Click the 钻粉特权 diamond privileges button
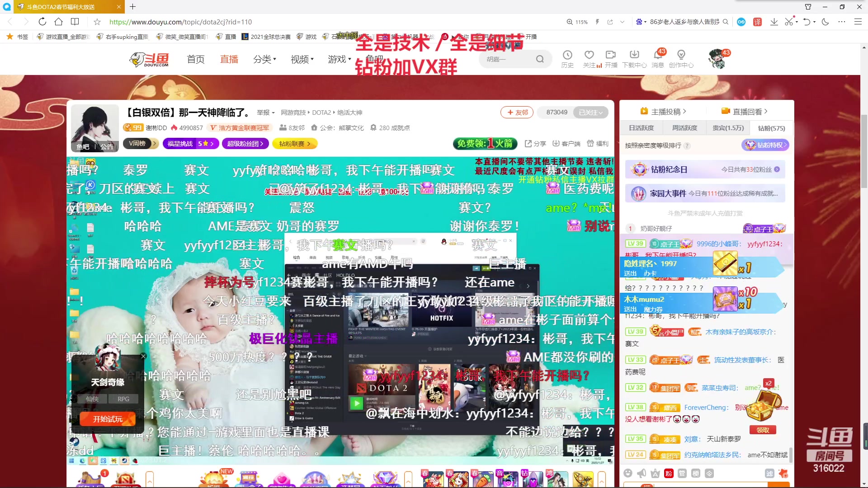This screenshot has height=488, width=868. [x=765, y=145]
